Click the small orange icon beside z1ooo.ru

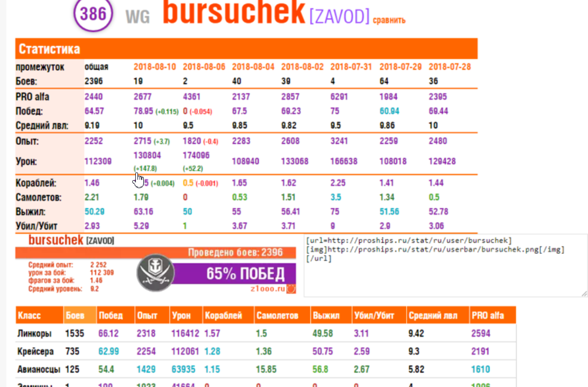291,289
